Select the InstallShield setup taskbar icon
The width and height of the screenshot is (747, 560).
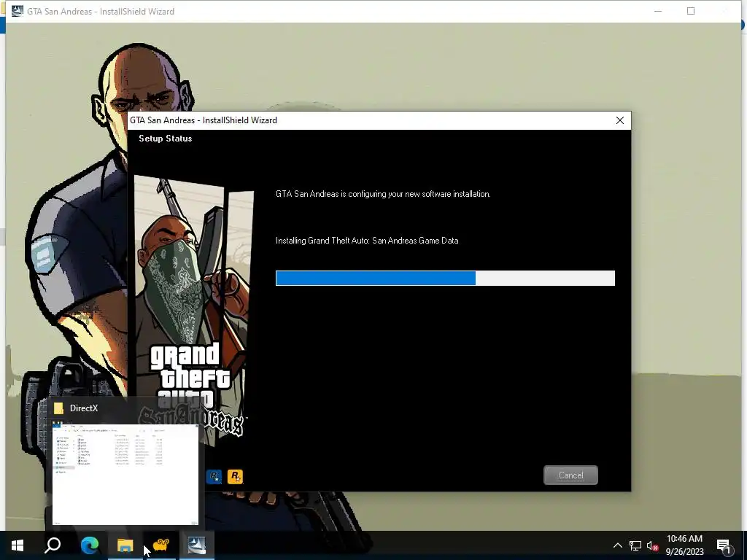tap(197, 545)
